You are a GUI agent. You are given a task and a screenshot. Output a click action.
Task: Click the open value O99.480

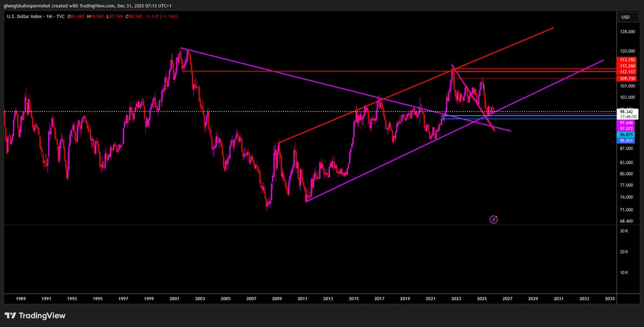click(x=76, y=17)
